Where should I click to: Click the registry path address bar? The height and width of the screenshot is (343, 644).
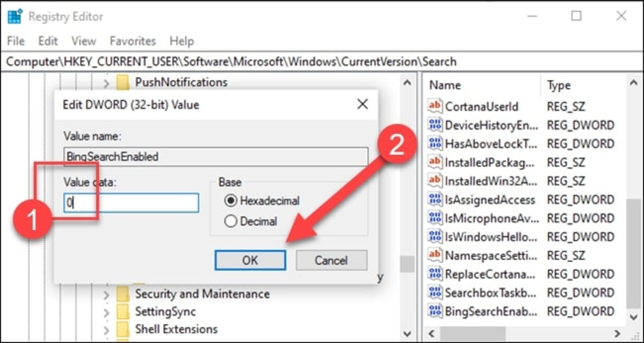(x=321, y=62)
